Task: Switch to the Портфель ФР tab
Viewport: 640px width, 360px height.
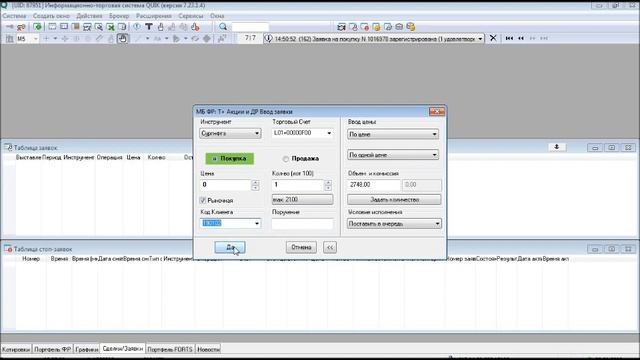Action: pos(53,349)
